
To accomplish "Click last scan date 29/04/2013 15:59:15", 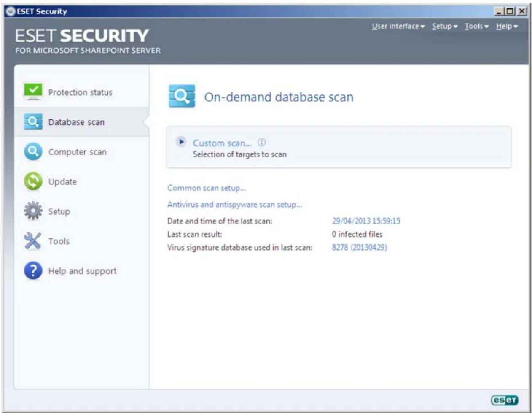I will [x=366, y=221].
